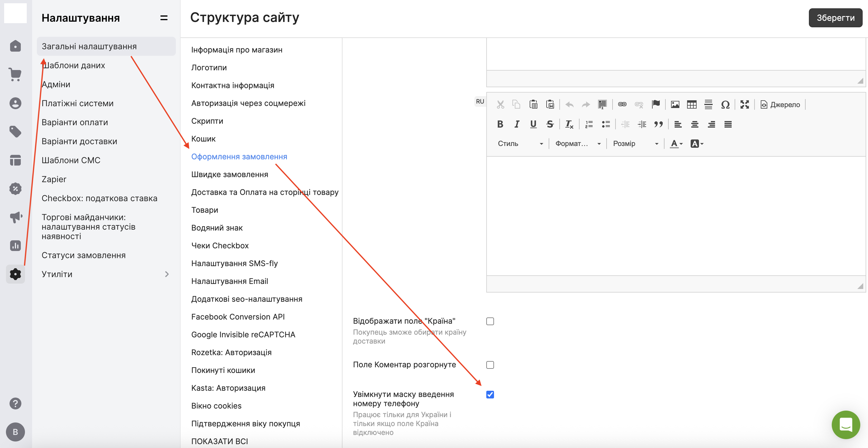This screenshot has height=448, width=868.
Task: Click the Insert image icon
Action: coord(675,105)
